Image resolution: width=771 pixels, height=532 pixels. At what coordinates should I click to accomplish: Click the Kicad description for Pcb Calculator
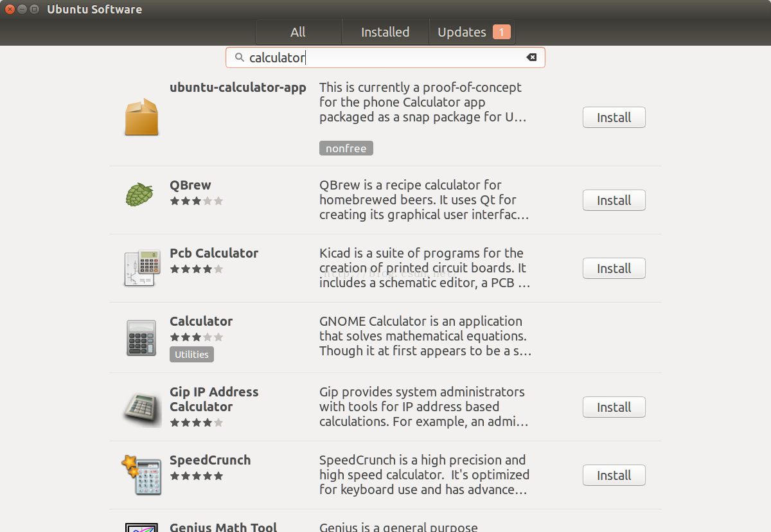[425, 268]
